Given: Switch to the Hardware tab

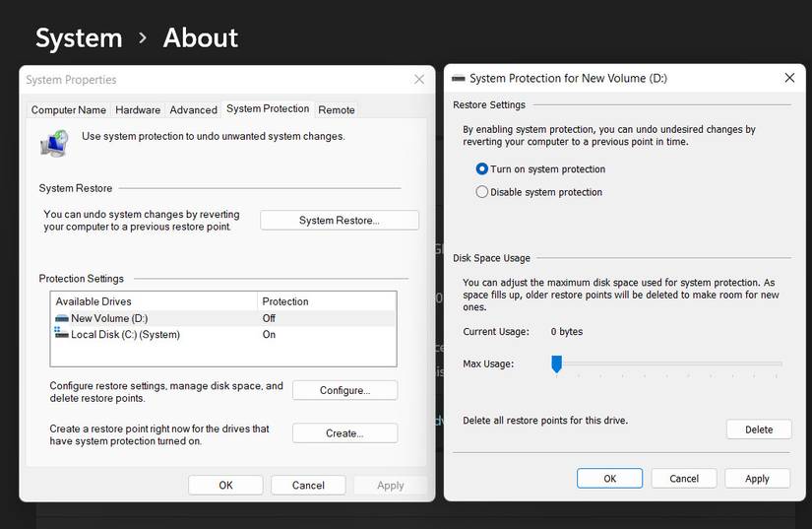Looking at the screenshot, I should point(138,110).
